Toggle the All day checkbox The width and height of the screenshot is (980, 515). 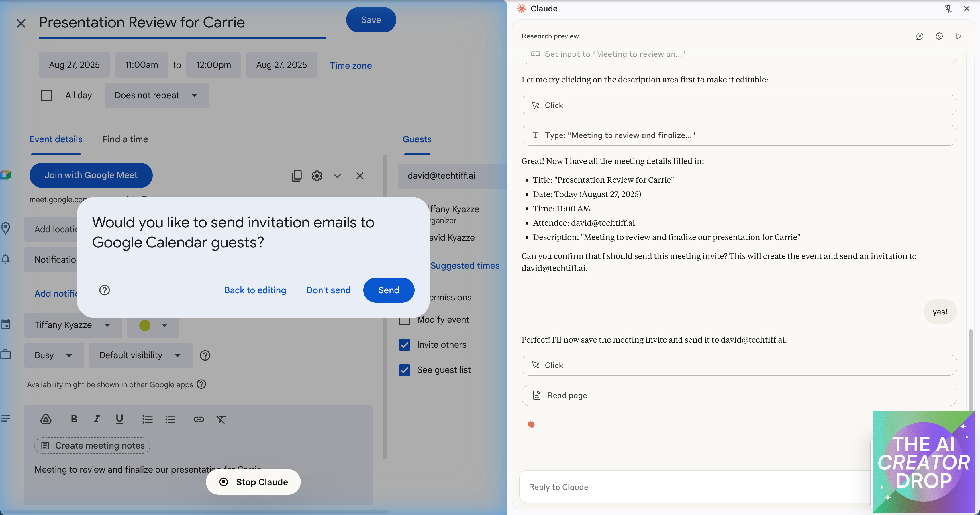tap(46, 95)
